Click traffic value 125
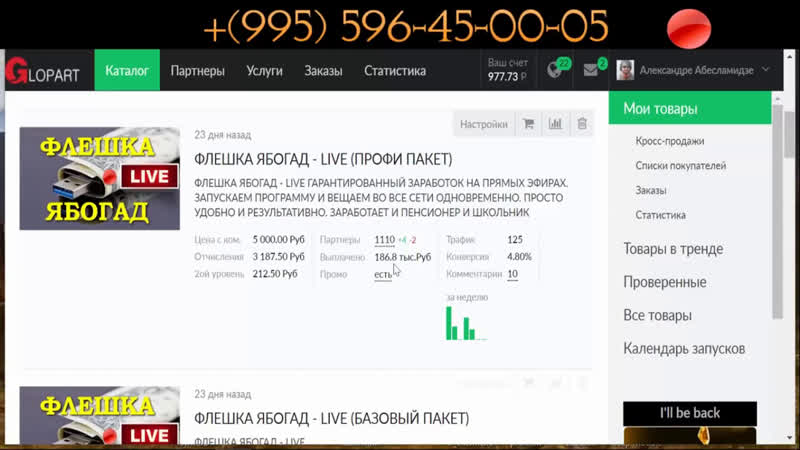800x450 pixels. [514, 239]
